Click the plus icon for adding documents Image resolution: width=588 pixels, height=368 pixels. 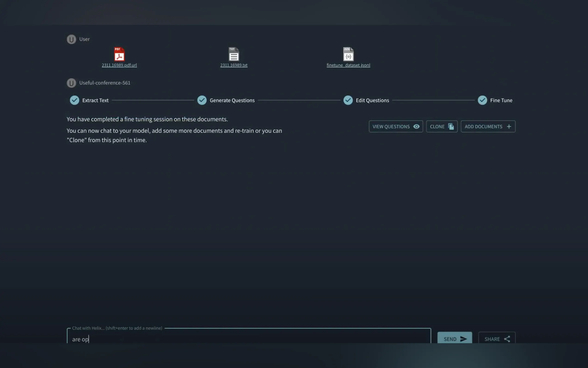click(509, 127)
